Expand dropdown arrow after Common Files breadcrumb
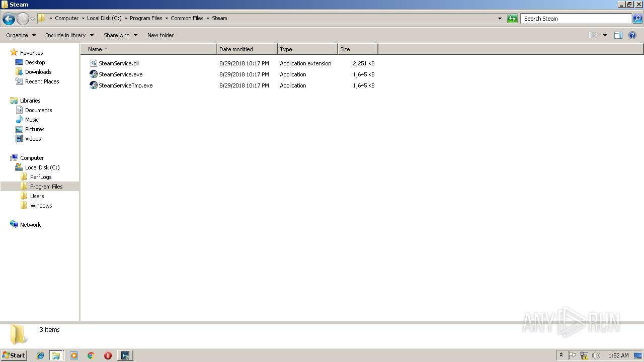 coord(208,18)
